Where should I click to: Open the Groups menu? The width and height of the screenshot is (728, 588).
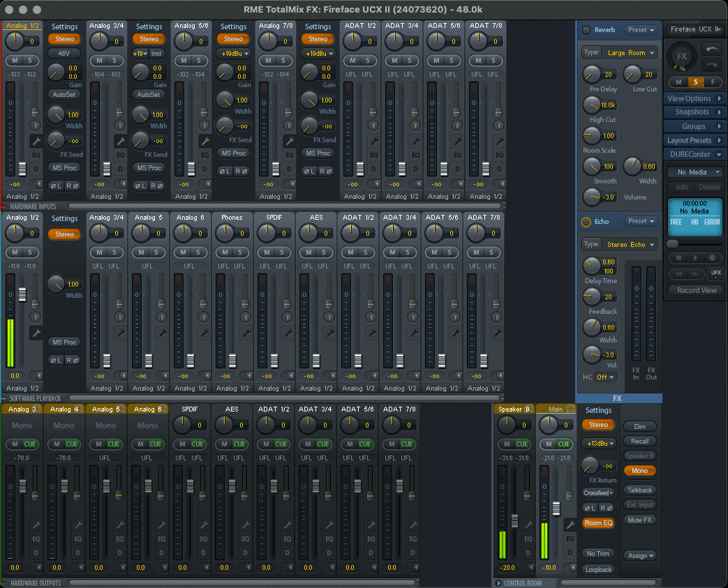pos(694,126)
